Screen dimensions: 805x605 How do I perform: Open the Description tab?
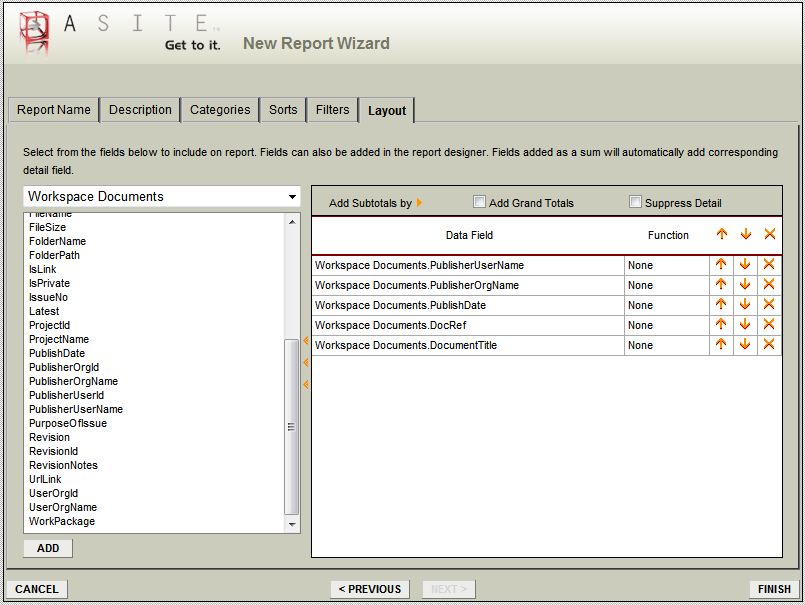click(140, 110)
